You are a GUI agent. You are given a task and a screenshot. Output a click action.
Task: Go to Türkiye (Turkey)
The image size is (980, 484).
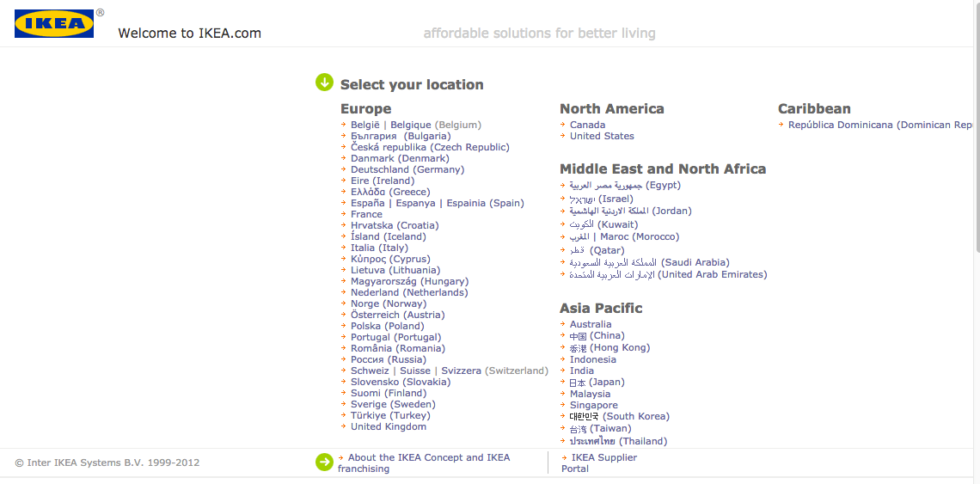click(x=390, y=416)
